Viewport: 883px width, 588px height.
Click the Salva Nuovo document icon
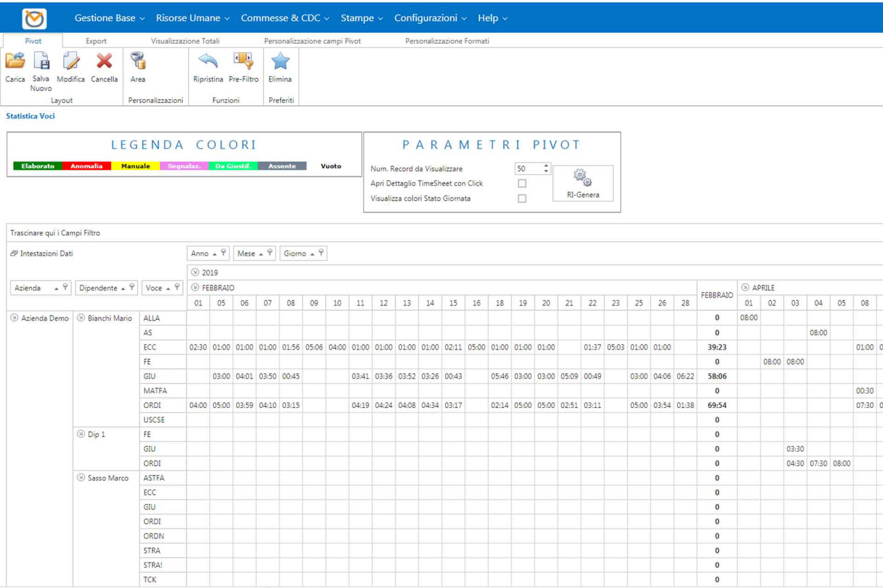point(41,60)
